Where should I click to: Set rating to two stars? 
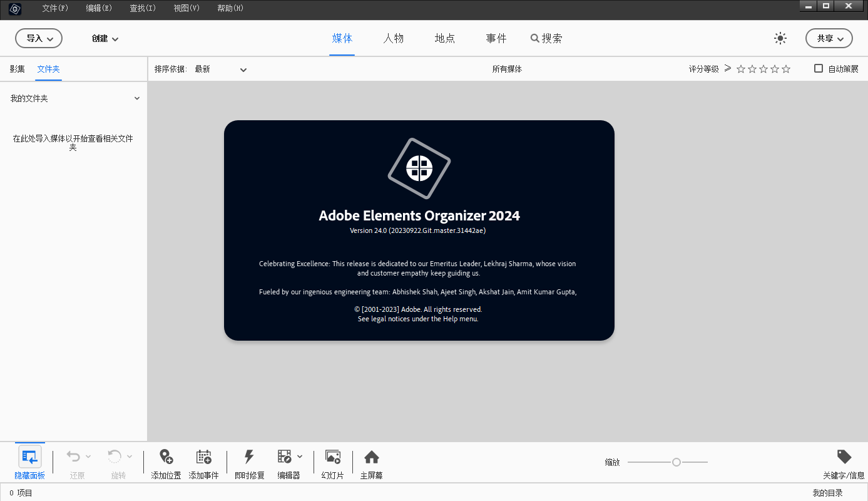pyautogui.click(x=752, y=69)
